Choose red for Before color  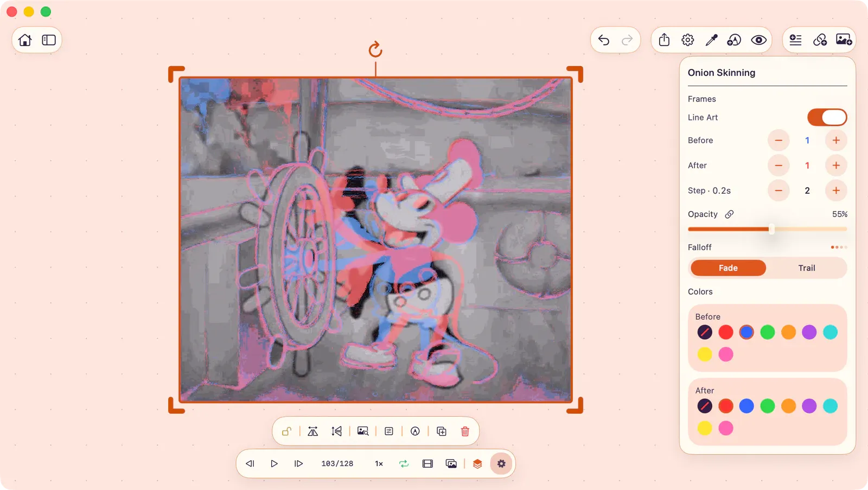coord(726,332)
